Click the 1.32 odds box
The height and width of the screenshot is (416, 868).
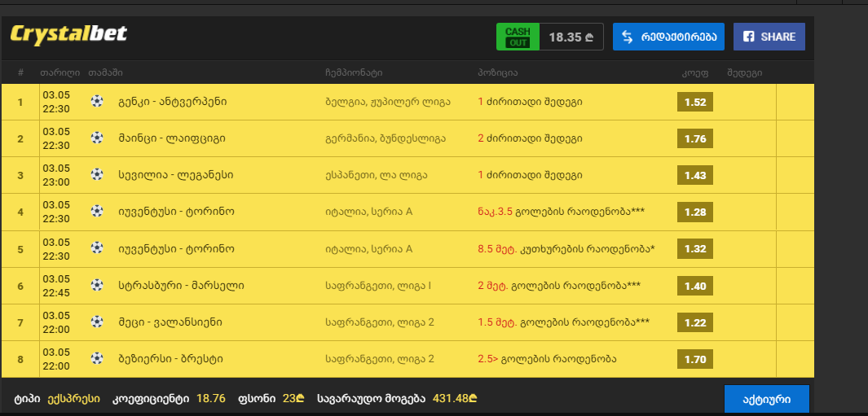pyautogui.click(x=694, y=249)
